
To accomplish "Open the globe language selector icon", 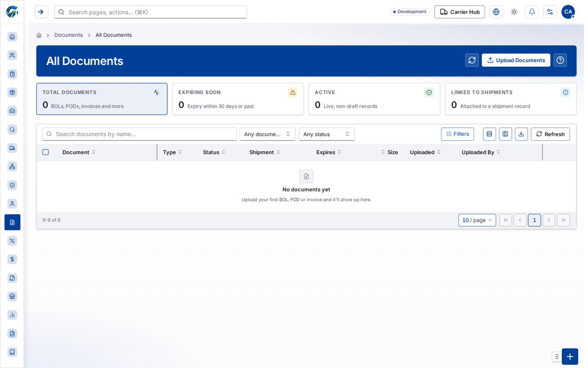I will [496, 12].
